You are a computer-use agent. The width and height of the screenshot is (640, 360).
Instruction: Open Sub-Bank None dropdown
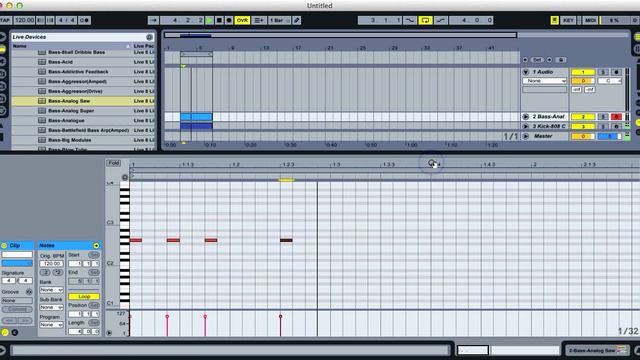[x=51, y=307]
